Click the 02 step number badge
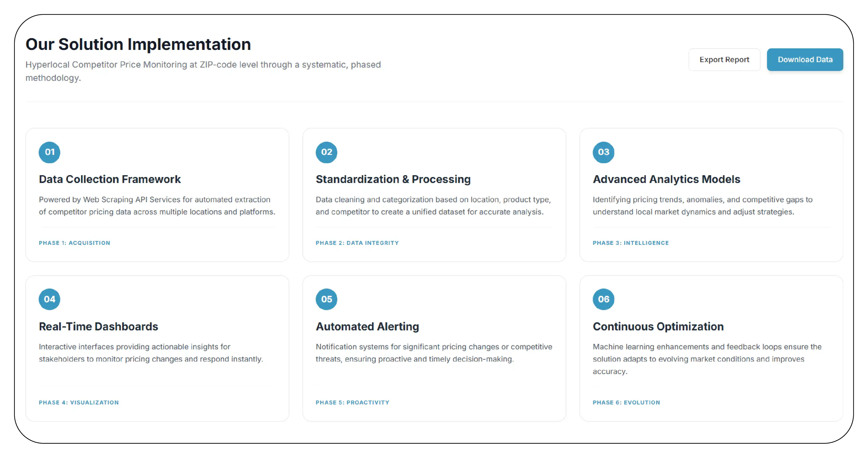868x458 pixels. tap(326, 152)
